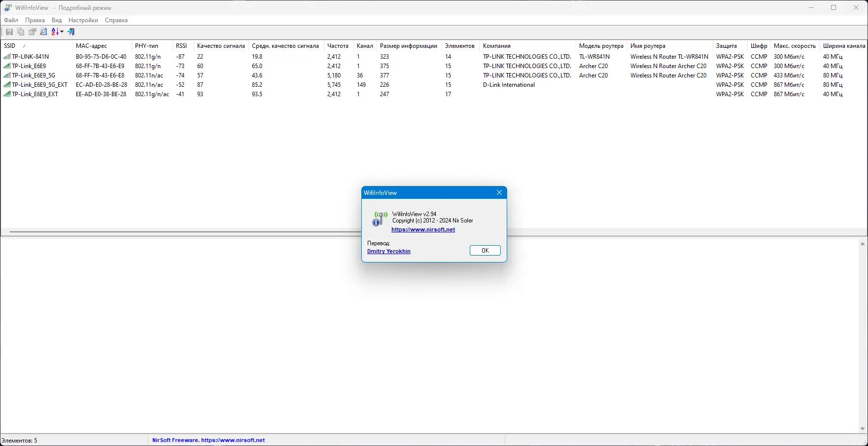The width and height of the screenshot is (868, 446).
Task: Click the TL-WR841N router model cell
Action: [x=594, y=57]
